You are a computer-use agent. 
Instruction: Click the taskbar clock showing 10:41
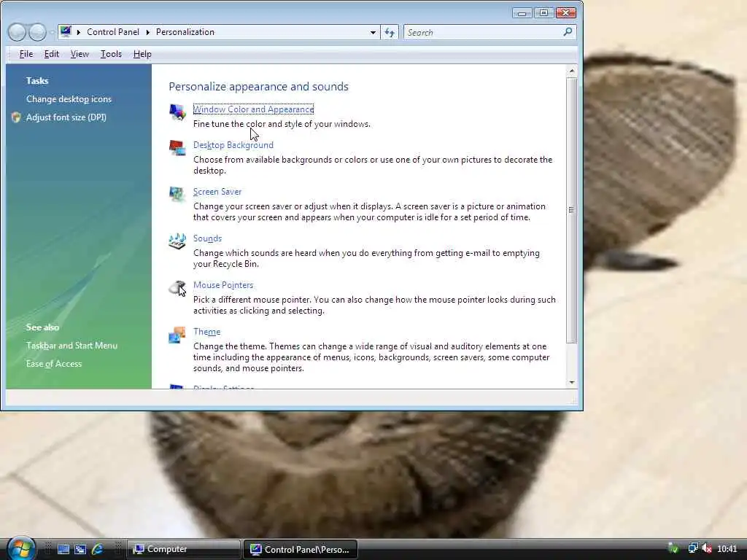tap(727, 549)
